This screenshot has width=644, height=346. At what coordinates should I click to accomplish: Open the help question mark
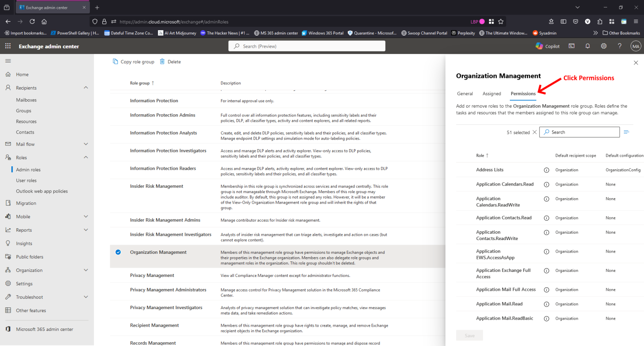pyautogui.click(x=620, y=46)
